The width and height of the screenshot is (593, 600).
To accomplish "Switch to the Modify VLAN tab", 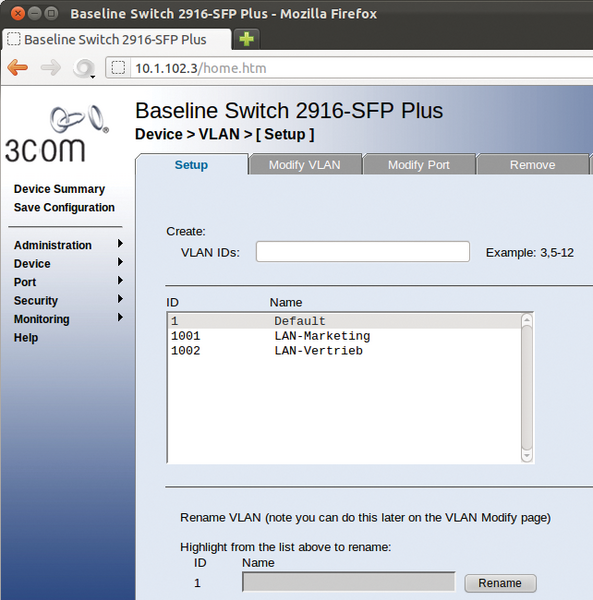I will pyautogui.click(x=305, y=165).
